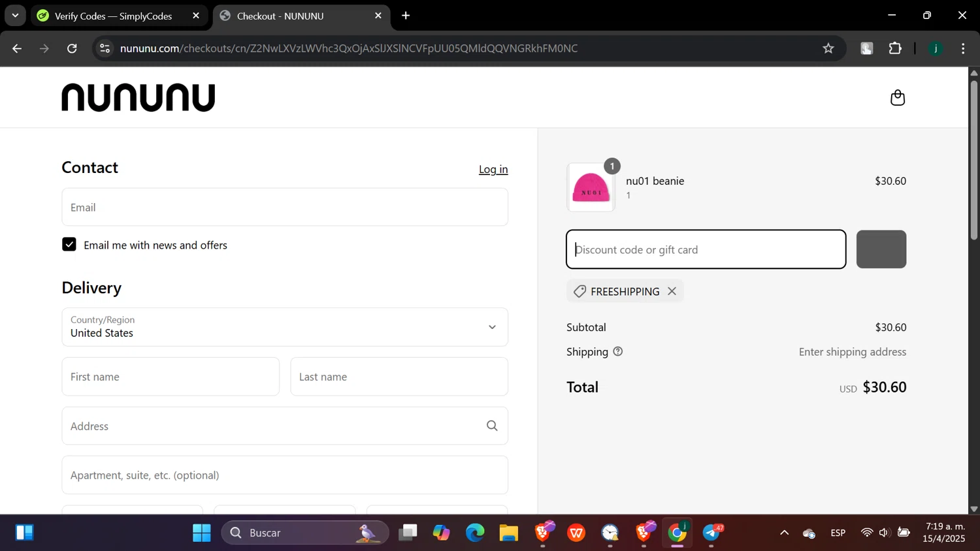Screen dimensions: 980x551
Task: Open Copilot from the taskbar
Action: (442, 533)
